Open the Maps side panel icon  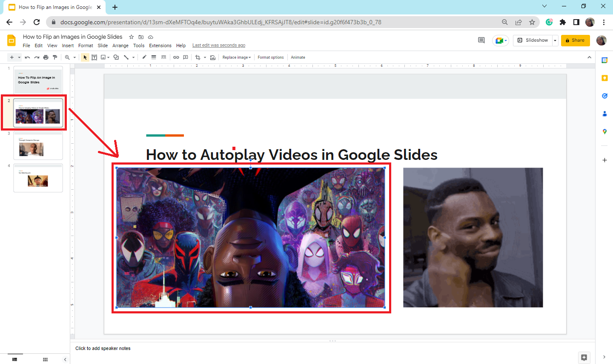click(604, 132)
